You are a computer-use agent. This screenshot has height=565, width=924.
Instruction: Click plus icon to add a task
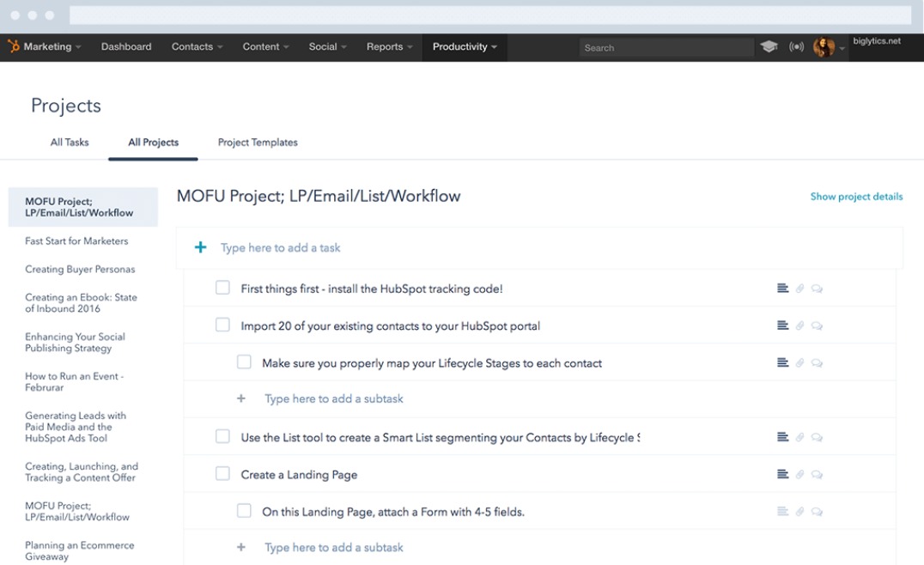pyautogui.click(x=201, y=247)
